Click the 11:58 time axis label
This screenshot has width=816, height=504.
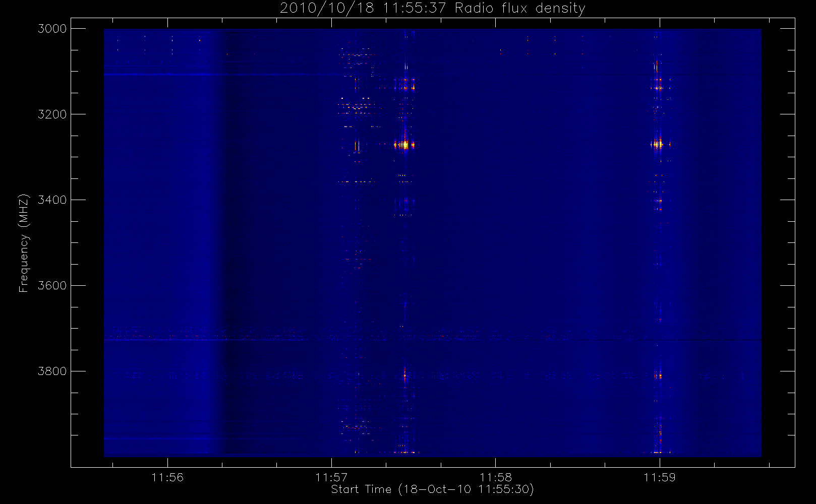[x=495, y=477]
